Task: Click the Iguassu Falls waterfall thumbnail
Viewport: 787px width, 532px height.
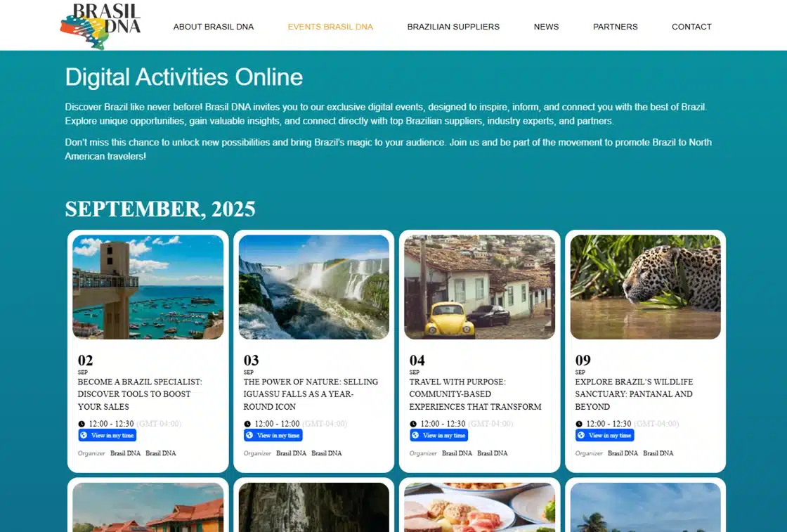Action: tap(313, 287)
